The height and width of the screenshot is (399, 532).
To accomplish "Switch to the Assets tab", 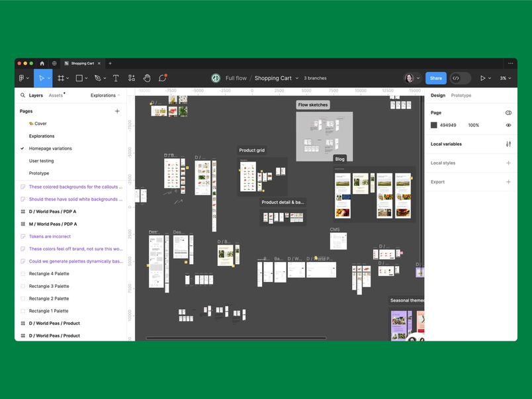I will [x=57, y=95].
